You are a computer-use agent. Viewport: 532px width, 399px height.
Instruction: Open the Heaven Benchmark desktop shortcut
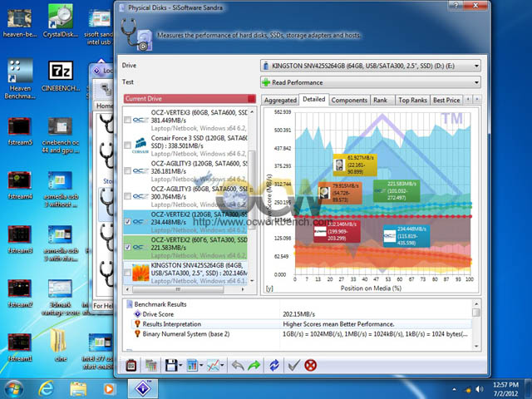(x=20, y=79)
